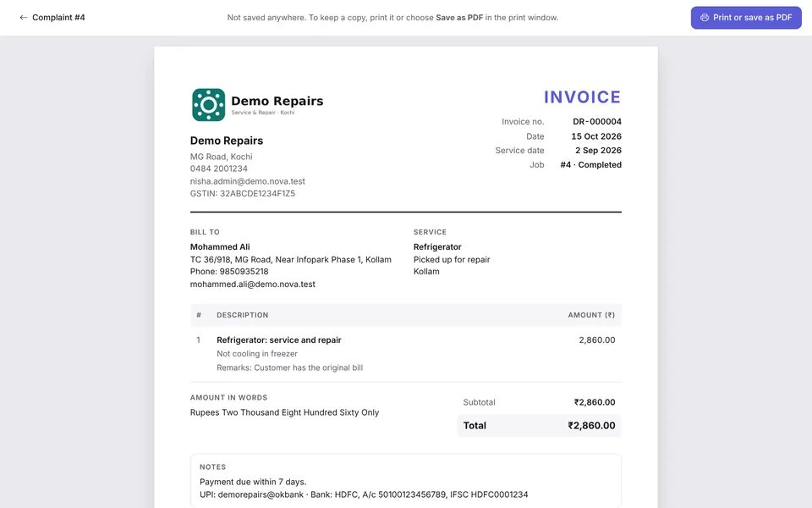812x508 pixels.
Task: Click the job status #4 · Completed
Action: tap(590, 165)
